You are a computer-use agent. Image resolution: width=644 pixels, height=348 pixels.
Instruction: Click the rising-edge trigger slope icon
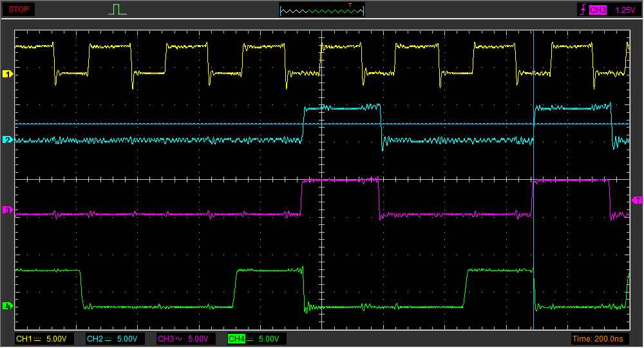(582, 10)
